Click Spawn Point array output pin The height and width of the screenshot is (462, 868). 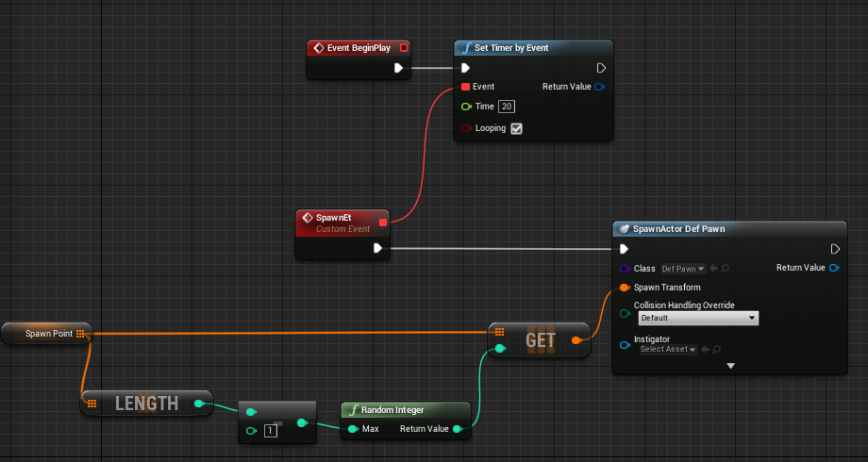point(81,334)
